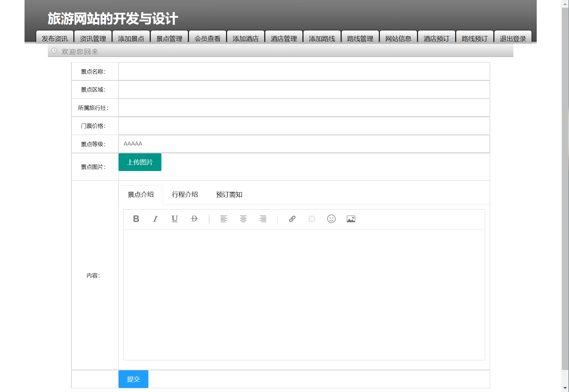The width and height of the screenshot is (569, 392).
Task: Center align the editor text
Action: (243, 219)
